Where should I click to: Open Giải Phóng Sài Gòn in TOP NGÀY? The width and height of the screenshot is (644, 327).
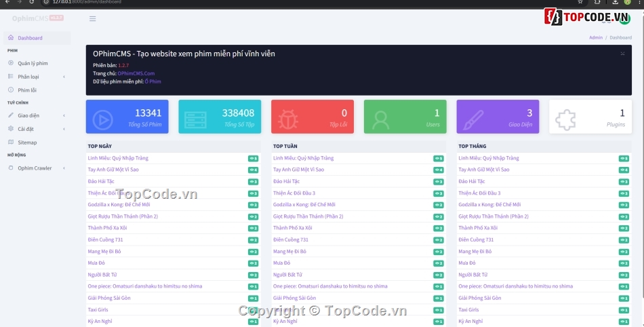pyautogui.click(x=109, y=299)
